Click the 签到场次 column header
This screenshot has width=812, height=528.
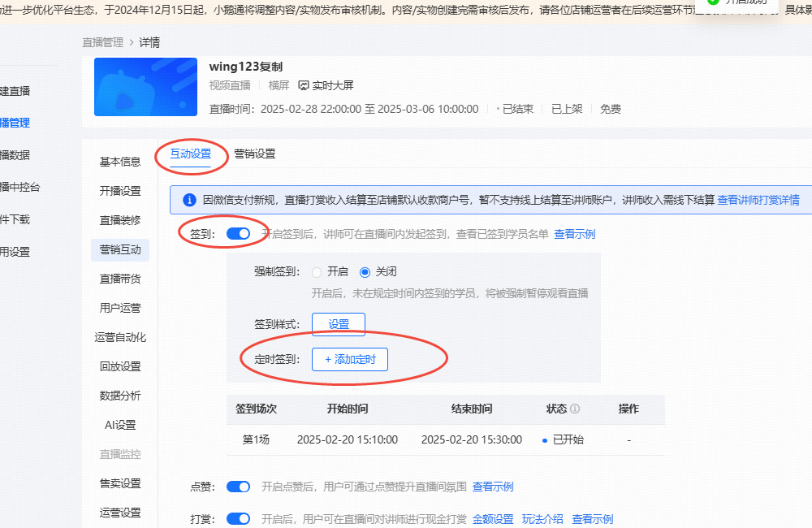[257, 409]
